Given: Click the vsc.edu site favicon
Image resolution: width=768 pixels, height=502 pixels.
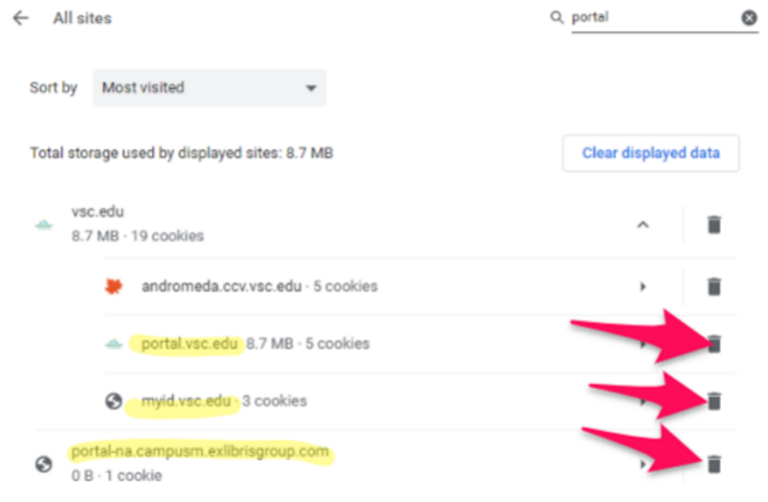Looking at the screenshot, I should pos(43,225).
